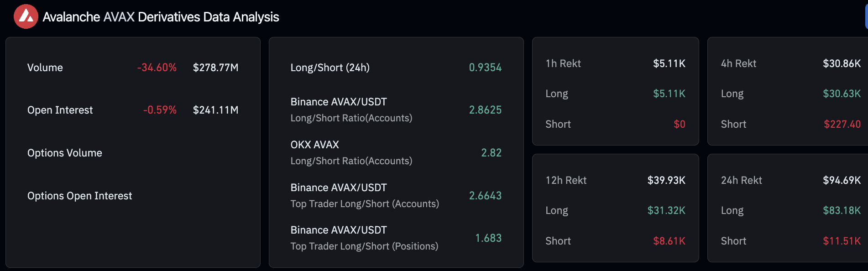Viewport: 868px width, 271px height.
Task: Open the Avalanche AVAX Derivatives Data Analysis heading
Action: click(x=161, y=17)
